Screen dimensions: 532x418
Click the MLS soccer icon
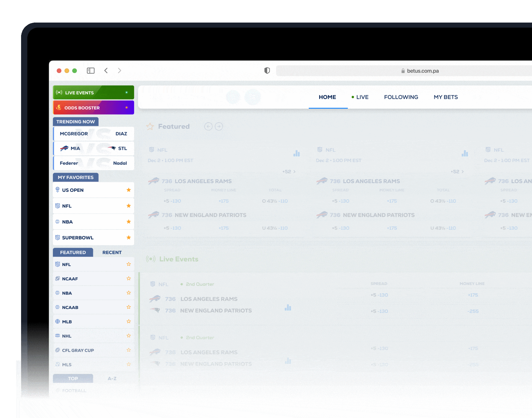(58, 364)
